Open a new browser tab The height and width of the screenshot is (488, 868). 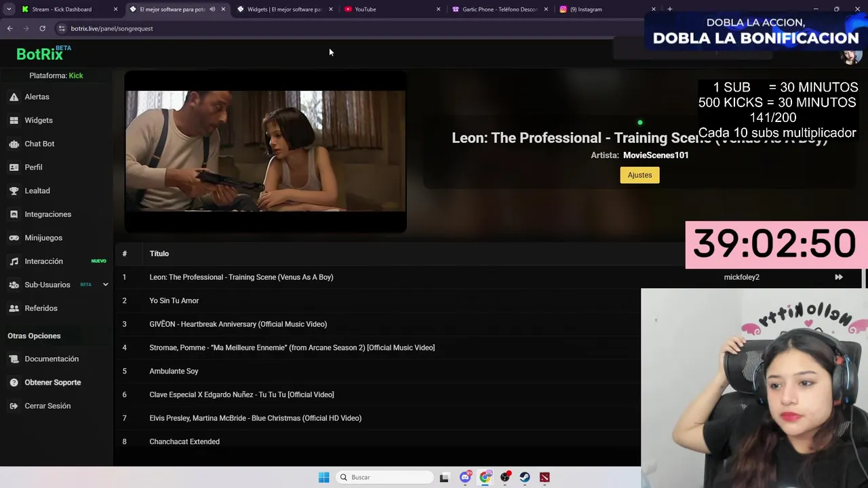[669, 9]
